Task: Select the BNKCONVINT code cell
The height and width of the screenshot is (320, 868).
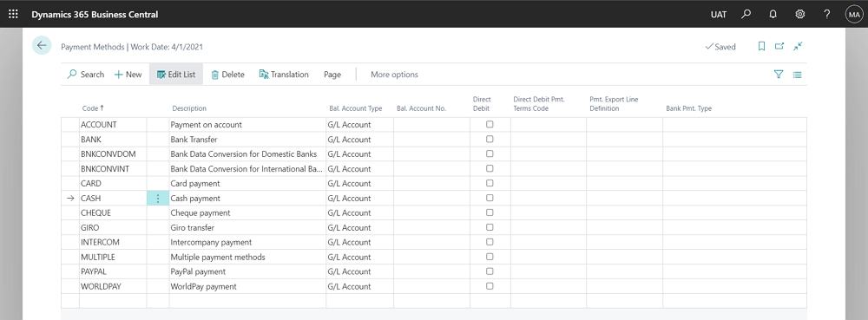Action: pos(113,168)
